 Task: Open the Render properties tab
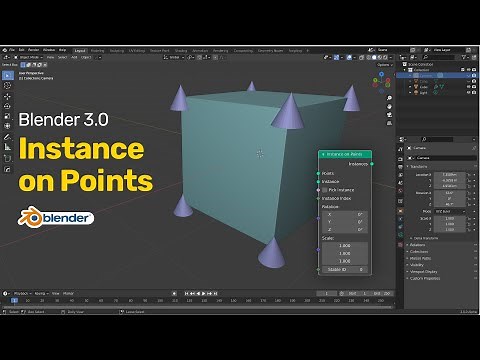[x=400, y=159]
